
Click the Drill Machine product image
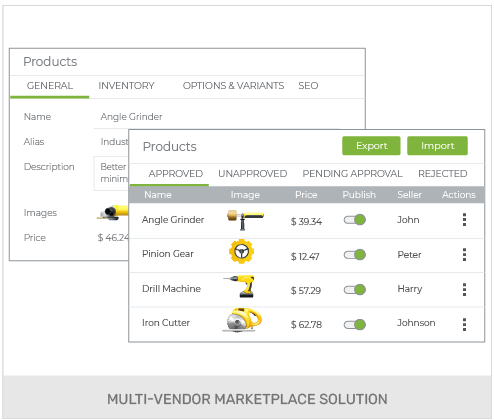pyautogui.click(x=240, y=286)
